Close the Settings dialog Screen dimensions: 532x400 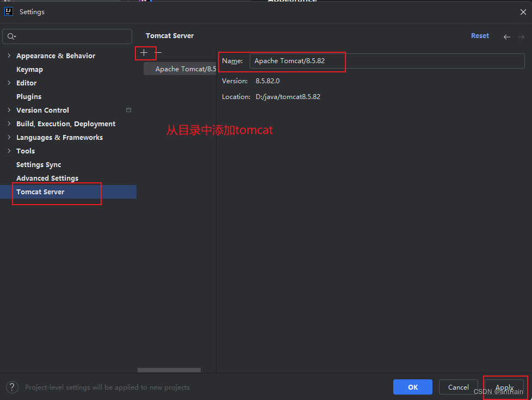[523, 12]
